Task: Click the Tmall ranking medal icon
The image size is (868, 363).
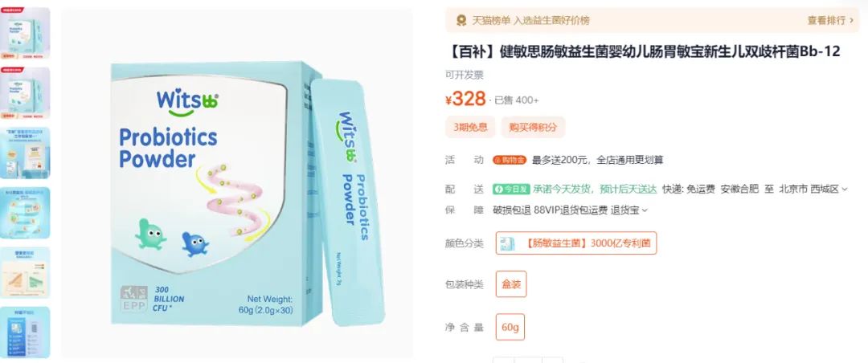Action: (461, 20)
